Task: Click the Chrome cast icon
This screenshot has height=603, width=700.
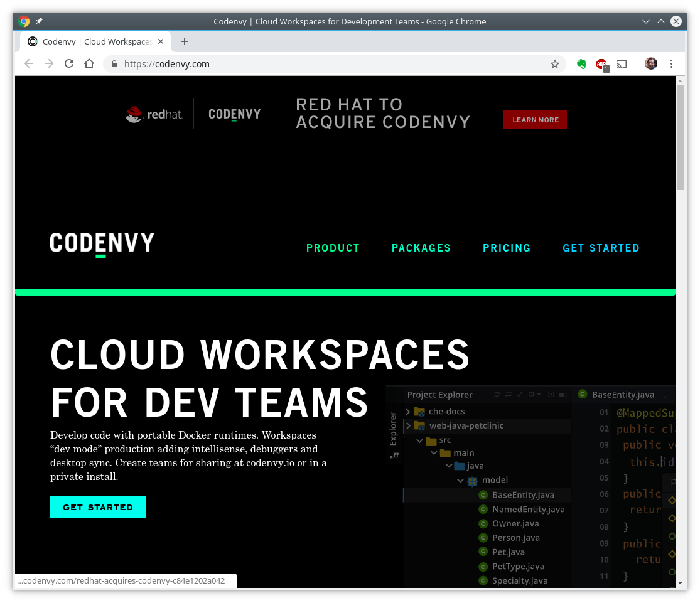Action: (x=622, y=63)
